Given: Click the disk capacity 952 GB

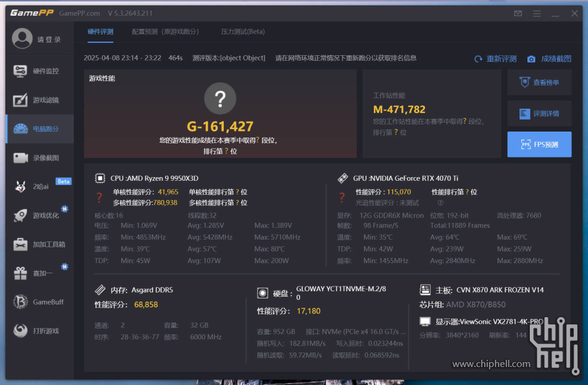Looking at the screenshot, I should (284, 332).
